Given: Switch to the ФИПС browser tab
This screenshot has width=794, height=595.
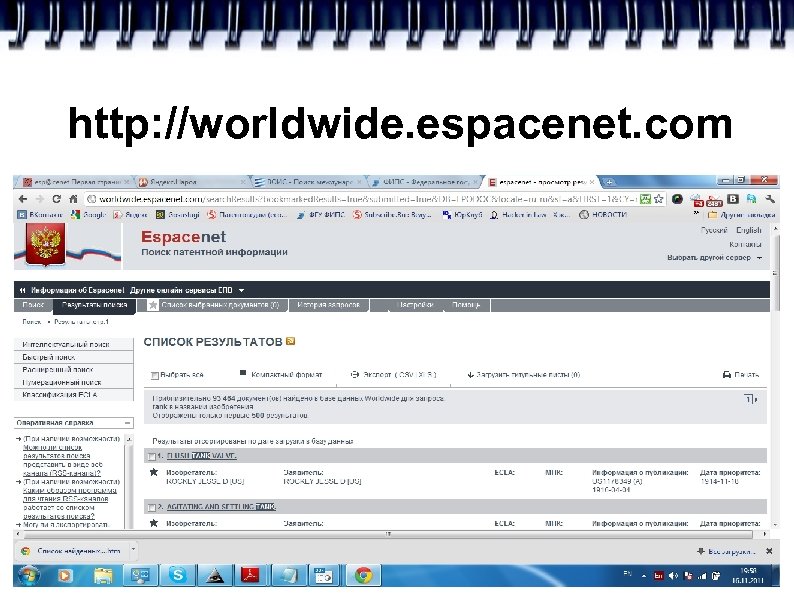Looking at the screenshot, I should tap(424, 182).
